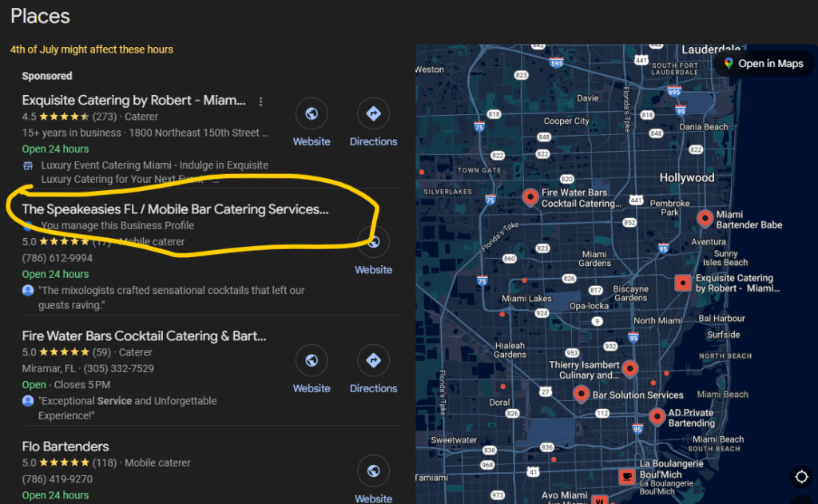The image size is (818, 504).
Task: Open Website icon for Exquisite Catering by Robert
Action: click(x=312, y=113)
